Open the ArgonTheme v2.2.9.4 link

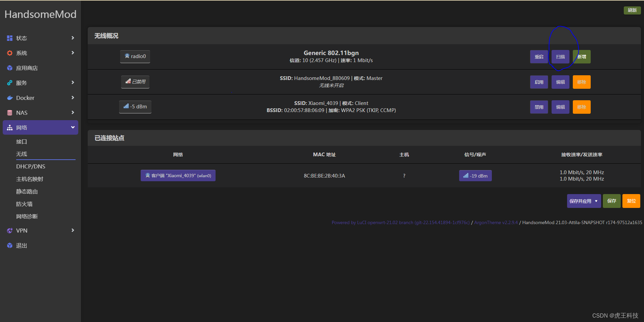(496, 222)
